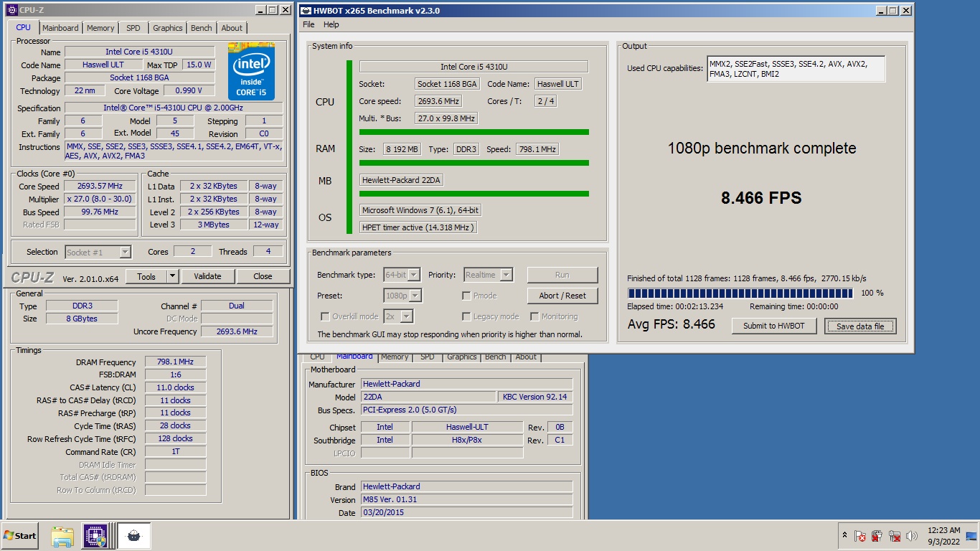Open the Preset 1080p dropdown

pos(402,296)
